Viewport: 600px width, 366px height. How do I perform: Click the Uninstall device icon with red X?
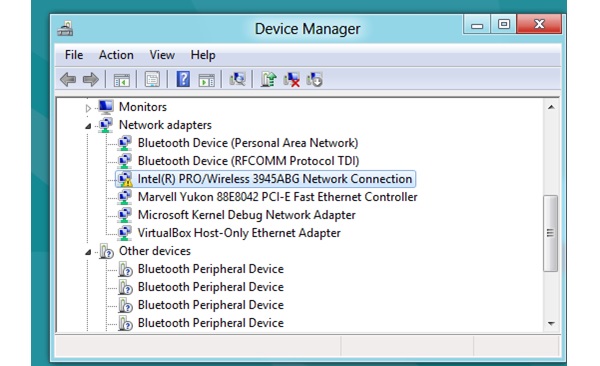(292, 79)
